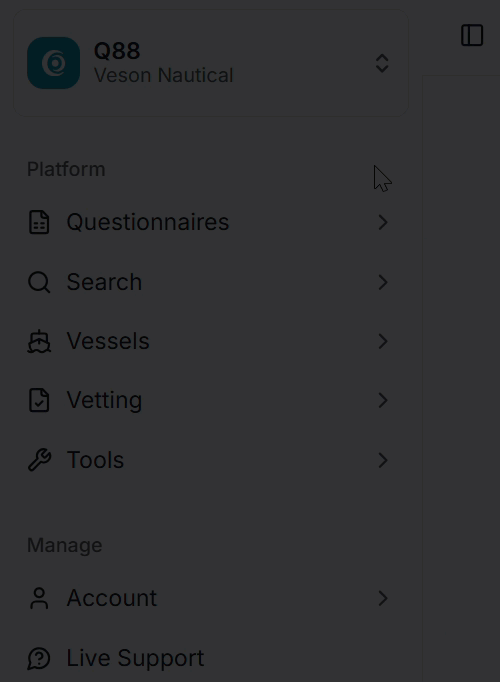Click the Veson Nautical organization name
The width and height of the screenshot is (500, 682).
coord(163,75)
